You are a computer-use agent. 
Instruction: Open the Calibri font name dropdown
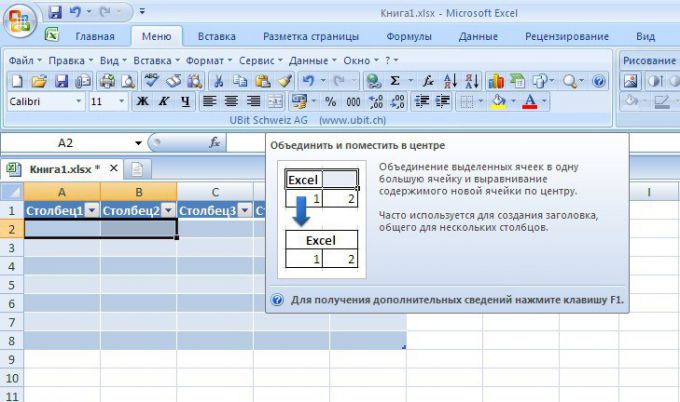click(x=78, y=101)
